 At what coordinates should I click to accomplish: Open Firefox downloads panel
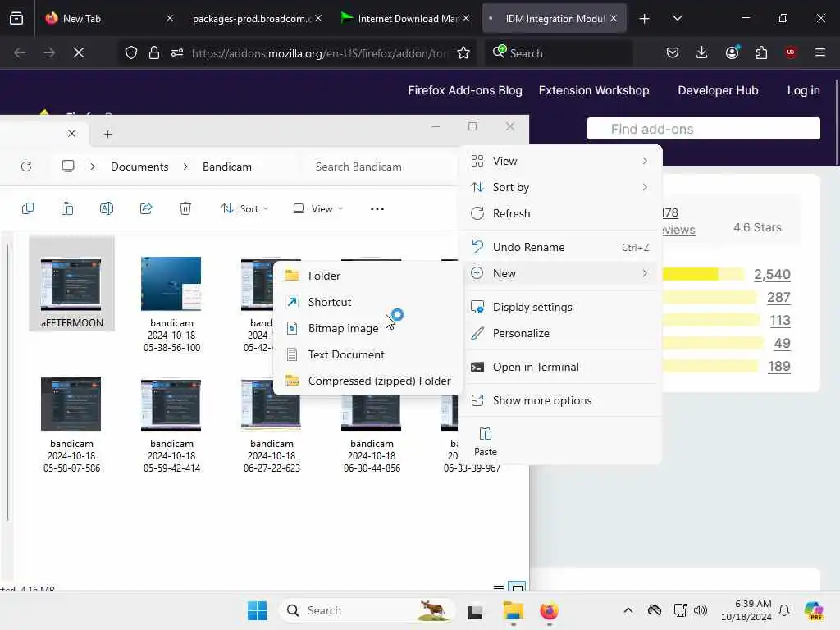pyautogui.click(x=702, y=52)
